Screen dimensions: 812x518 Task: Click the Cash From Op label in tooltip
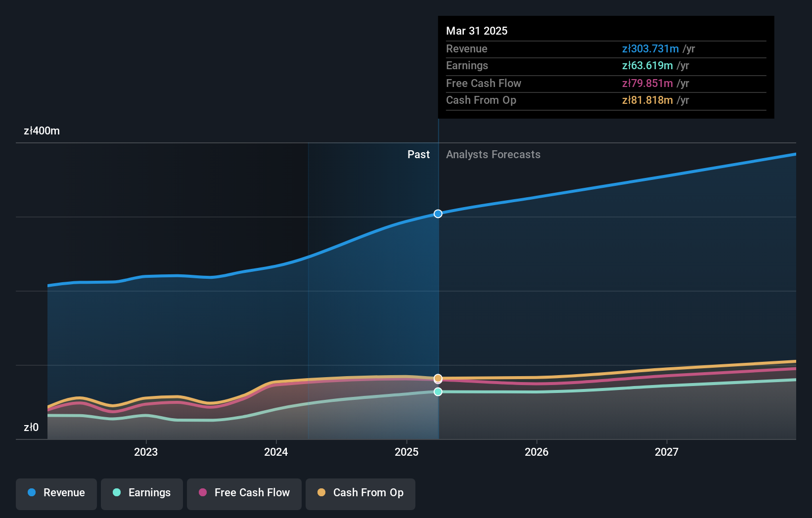pos(481,100)
